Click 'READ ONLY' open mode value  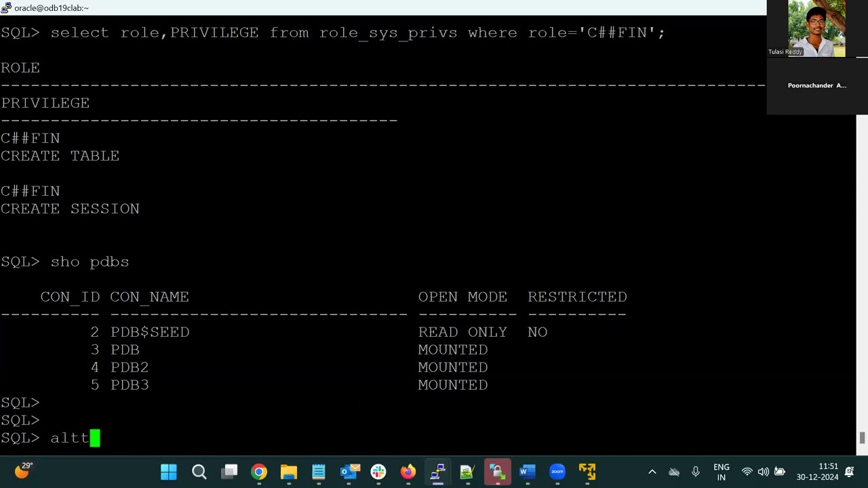point(462,332)
